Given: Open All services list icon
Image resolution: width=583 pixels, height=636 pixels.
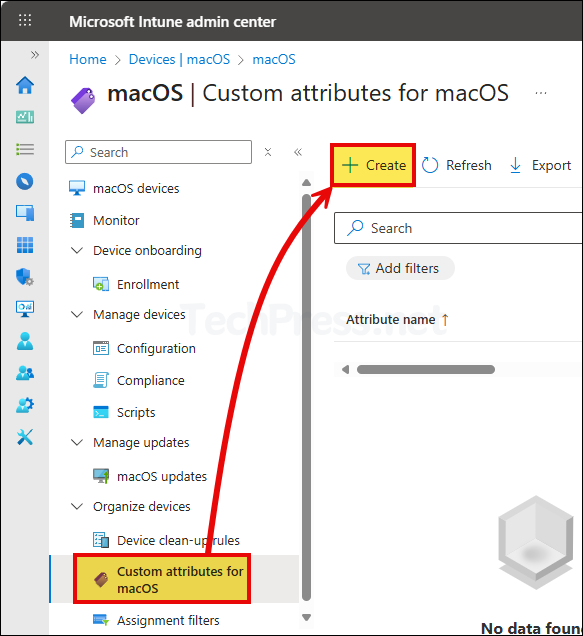Looking at the screenshot, I should click(x=25, y=149).
